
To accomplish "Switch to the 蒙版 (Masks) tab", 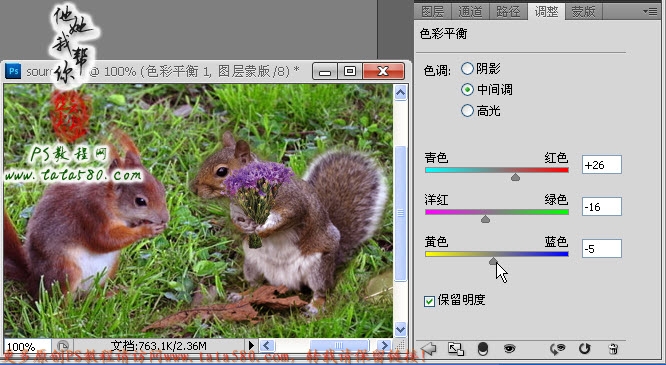I will (584, 12).
